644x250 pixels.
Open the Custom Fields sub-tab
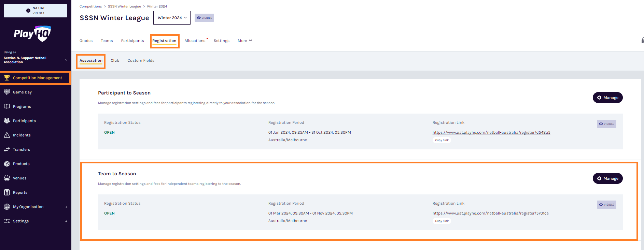coord(141,60)
